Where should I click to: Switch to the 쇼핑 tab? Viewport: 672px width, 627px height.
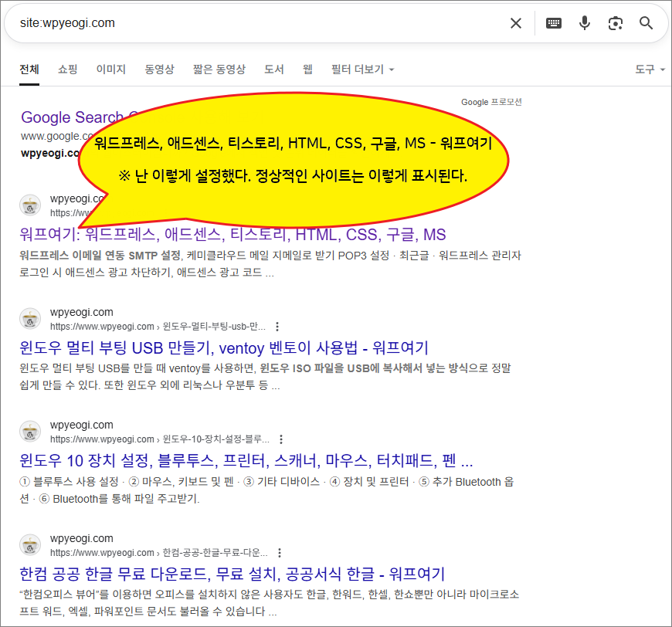click(68, 69)
